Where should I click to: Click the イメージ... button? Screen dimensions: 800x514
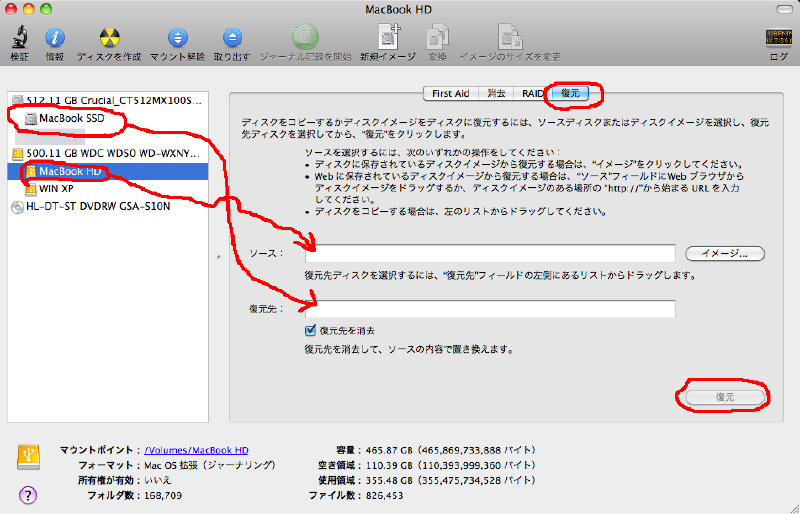pos(725,253)
